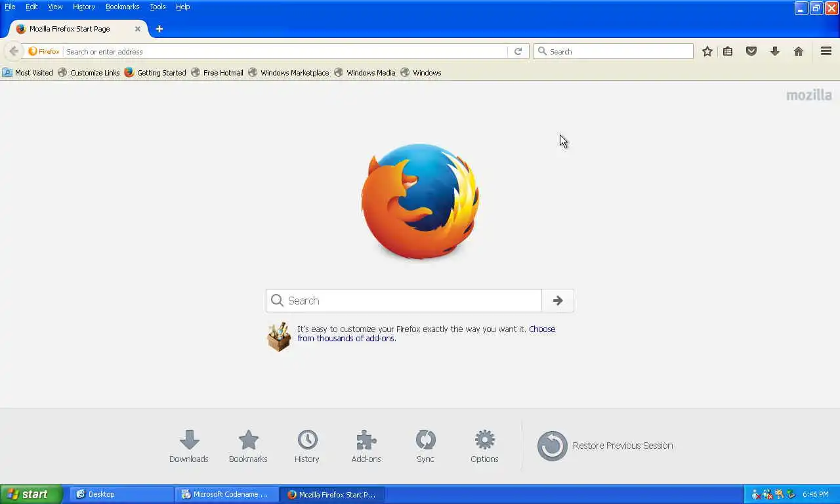
Task: Open the hamburger menu
Action: pos(826,51)
